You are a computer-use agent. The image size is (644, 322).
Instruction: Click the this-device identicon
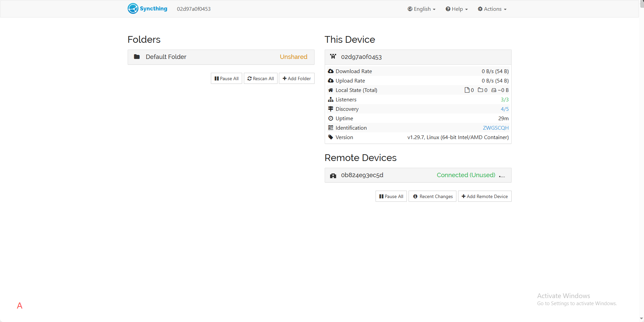click(x=333, y=57)
